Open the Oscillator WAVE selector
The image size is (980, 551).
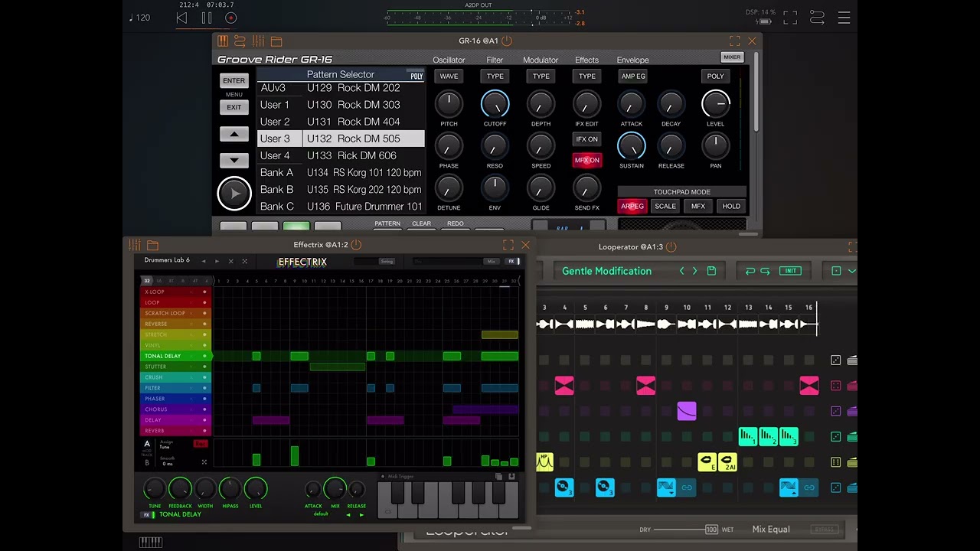tap(449, 77)
